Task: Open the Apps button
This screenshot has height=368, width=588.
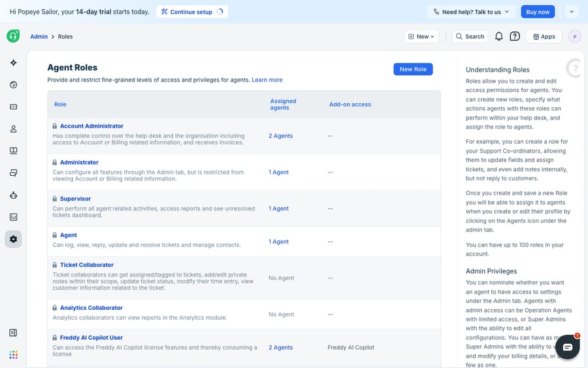Action: (x=544, y=37)
